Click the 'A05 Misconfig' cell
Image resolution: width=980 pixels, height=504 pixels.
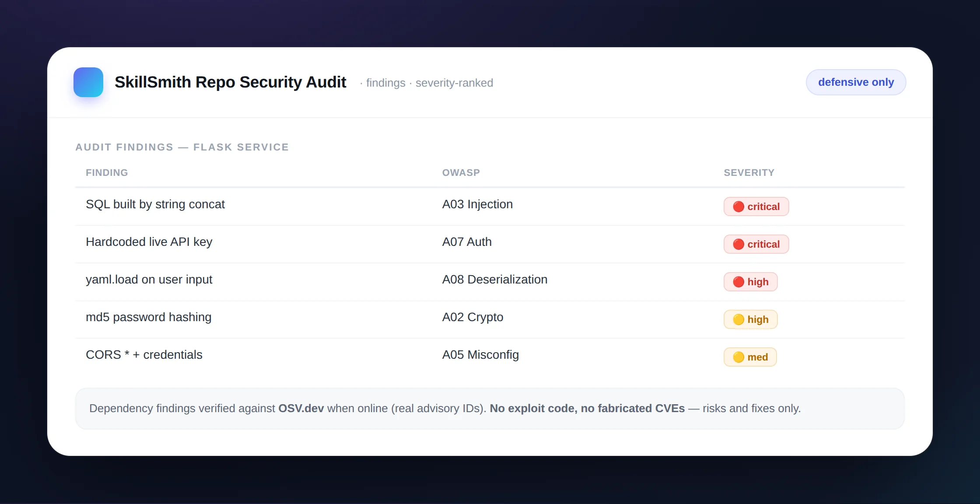pyautogui.click(x=480, y=355)
